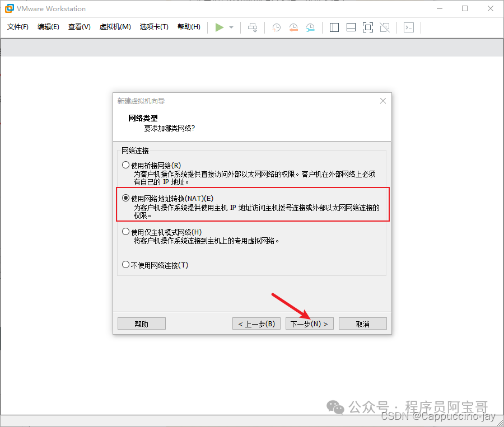Click the resize grip at window corner

point(500,423)
